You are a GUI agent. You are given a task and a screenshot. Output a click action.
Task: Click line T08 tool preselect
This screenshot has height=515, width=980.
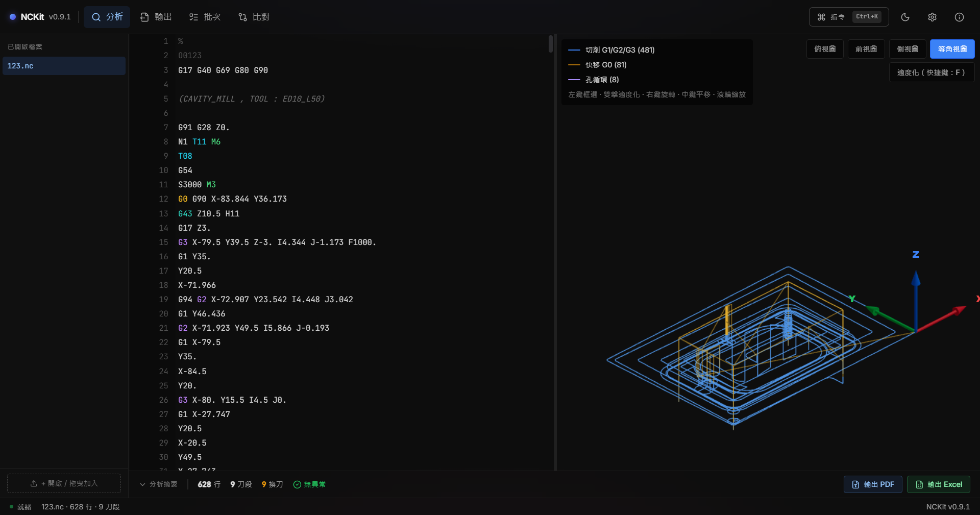click(x=185, y=156)
